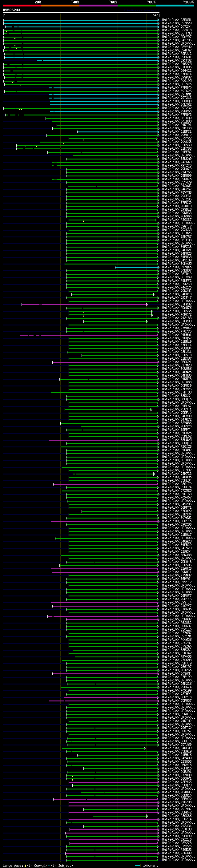Click the cyan ~100% identity legend segment
The width and height of the screenshot is (197, 868).
[175, 6]
